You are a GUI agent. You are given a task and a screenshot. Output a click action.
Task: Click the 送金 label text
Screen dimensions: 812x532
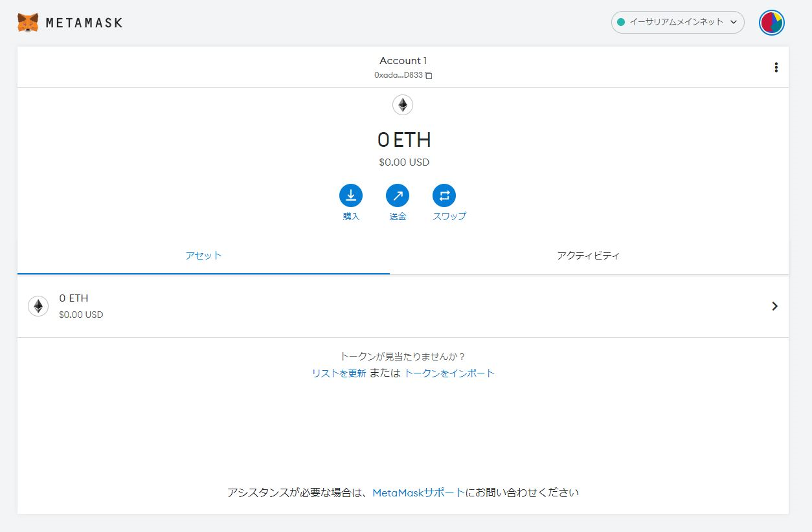pos(398,217)
